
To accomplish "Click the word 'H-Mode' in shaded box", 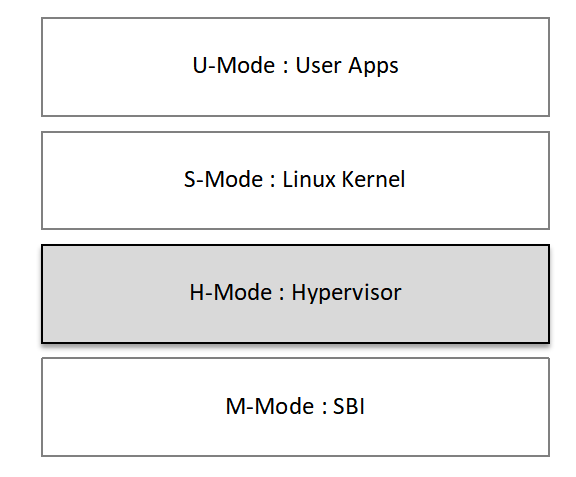I will 231,293.
